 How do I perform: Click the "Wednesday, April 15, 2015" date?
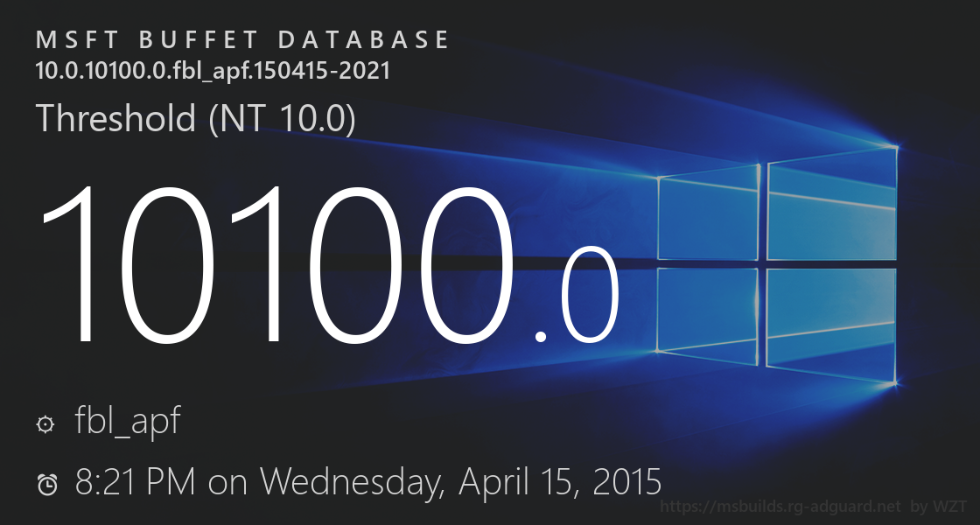coord(461,481)
